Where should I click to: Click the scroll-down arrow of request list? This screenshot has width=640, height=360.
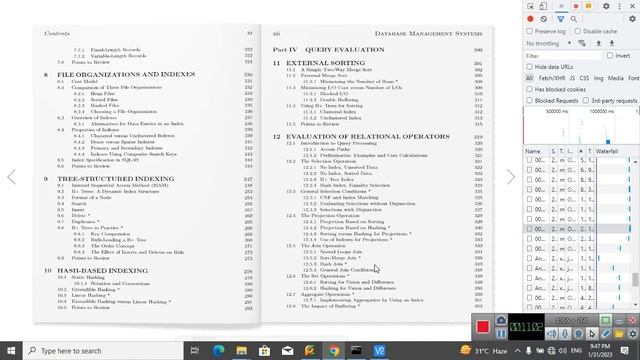coord(636,305)
